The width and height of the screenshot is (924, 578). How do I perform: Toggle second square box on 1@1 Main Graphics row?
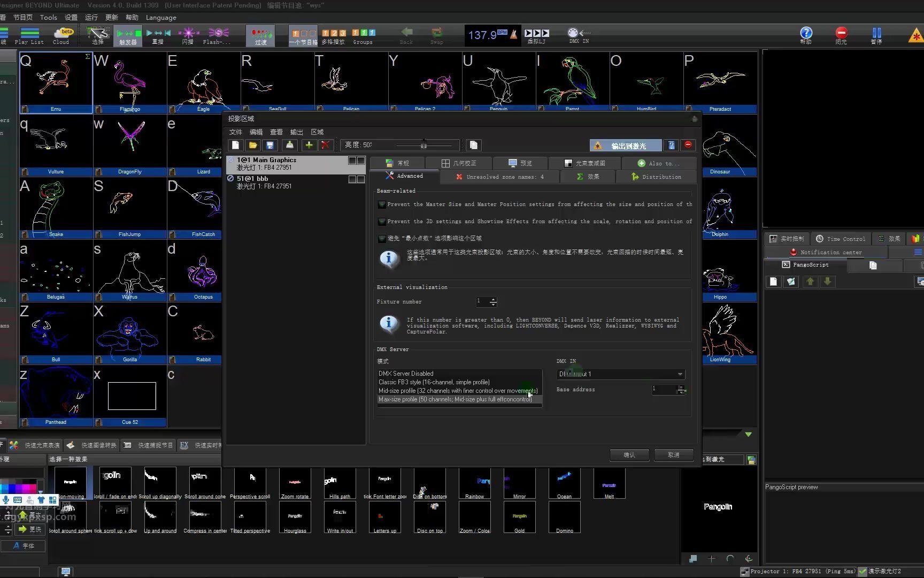[x=361, y=161]
